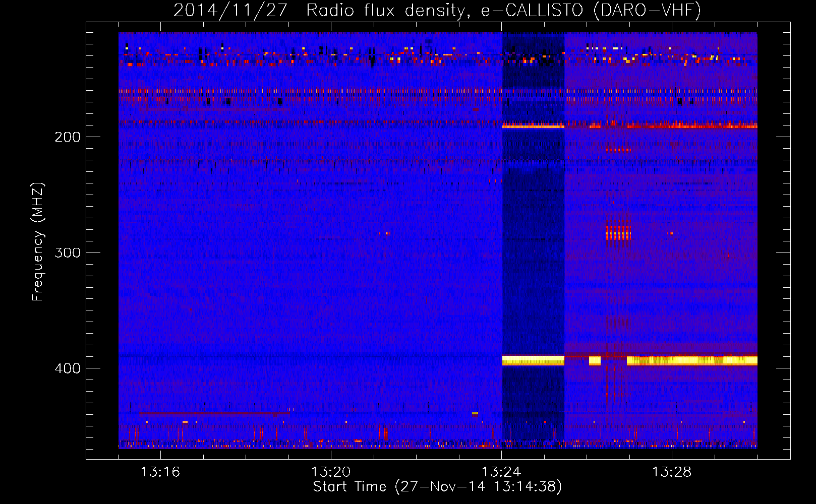Click the '13:28' time tick label
Viewport: 816px width, 504px height.
click(672, 472)
